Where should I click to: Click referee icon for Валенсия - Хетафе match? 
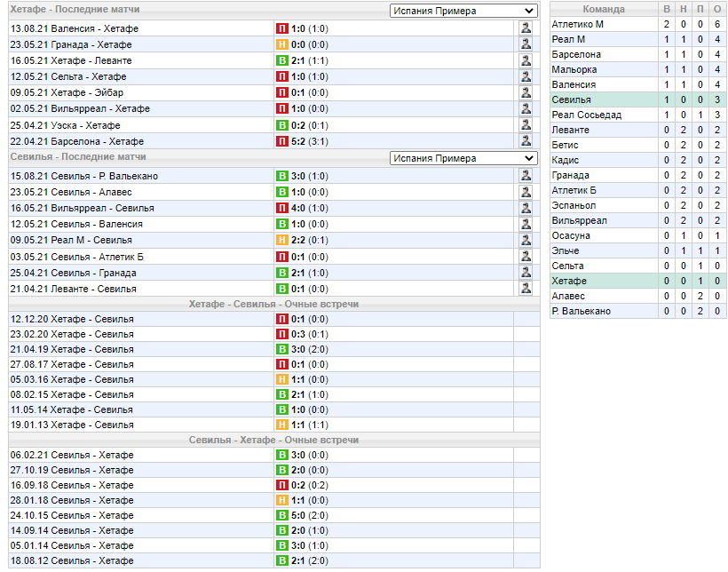tap(526, 28)
